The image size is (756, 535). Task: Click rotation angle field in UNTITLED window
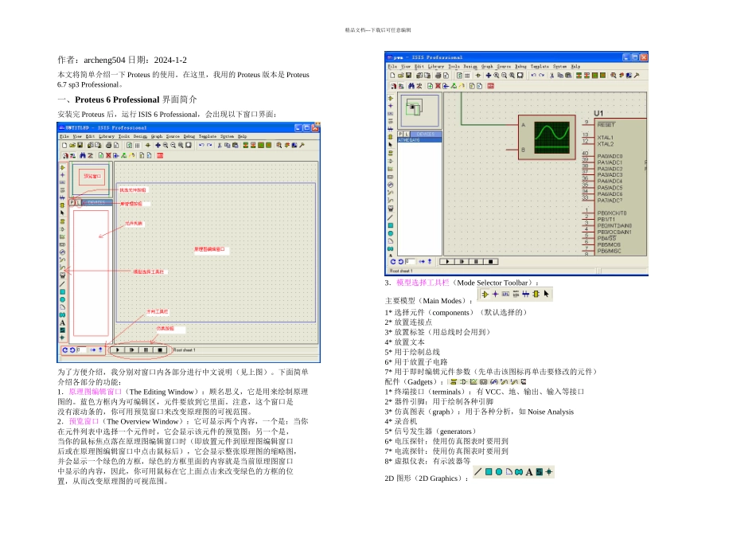(x=81, y=350)
